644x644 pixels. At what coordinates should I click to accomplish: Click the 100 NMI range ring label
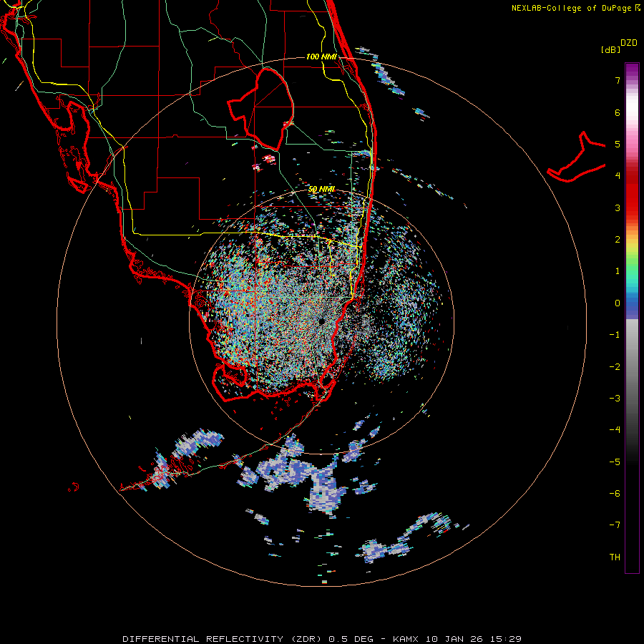(x=321, y=57)
